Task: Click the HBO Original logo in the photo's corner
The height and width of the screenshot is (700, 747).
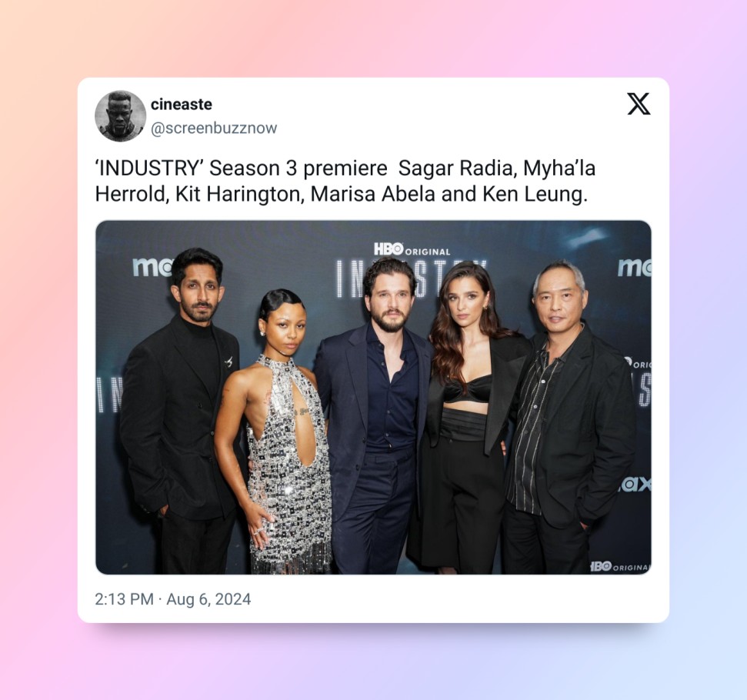Action: click(620, 567)
